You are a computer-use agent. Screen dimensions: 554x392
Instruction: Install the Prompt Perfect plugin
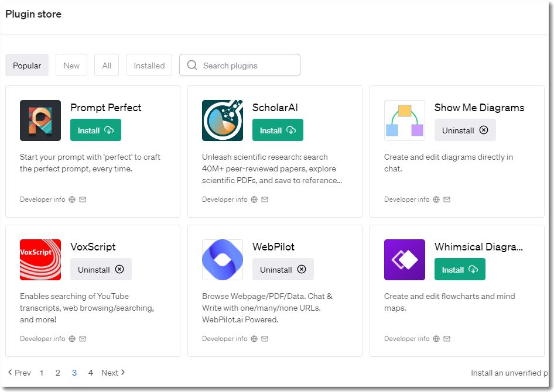(95, 130)
